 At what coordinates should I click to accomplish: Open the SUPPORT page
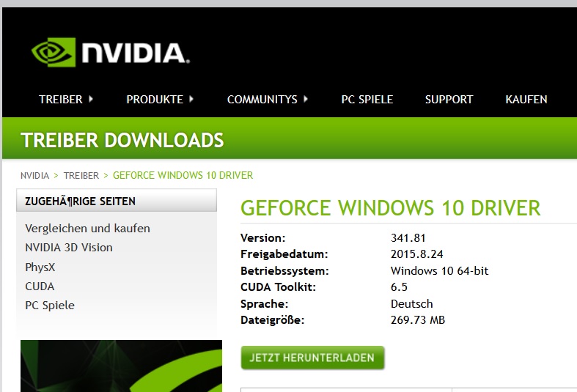[449, 100]
